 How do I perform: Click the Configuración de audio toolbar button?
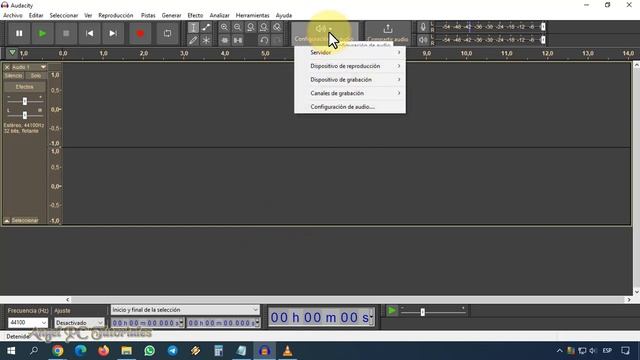pos(324,33)
